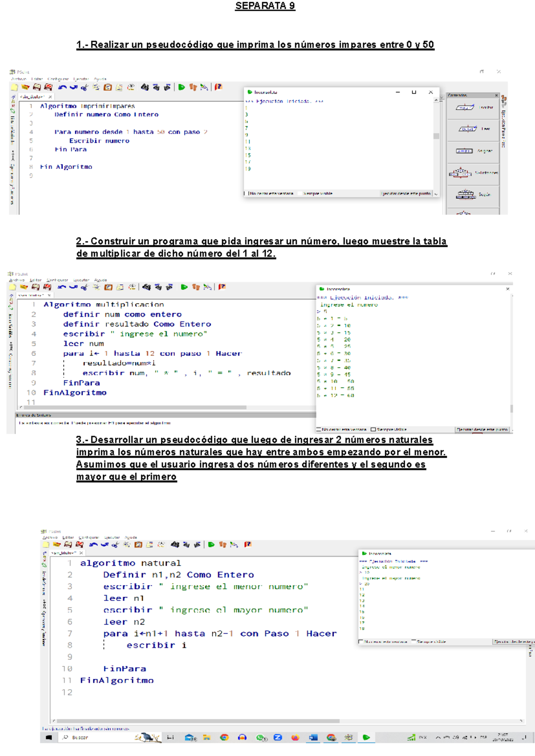
Task: Open the Windows Start menu in the taskbar
Action: click(x=49, y=737)
